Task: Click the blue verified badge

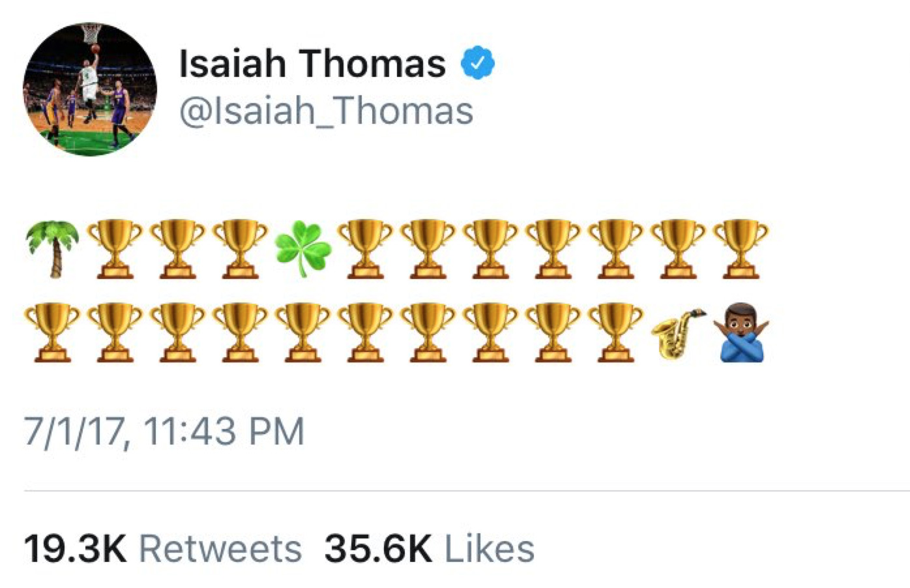Action: [478, 64]
